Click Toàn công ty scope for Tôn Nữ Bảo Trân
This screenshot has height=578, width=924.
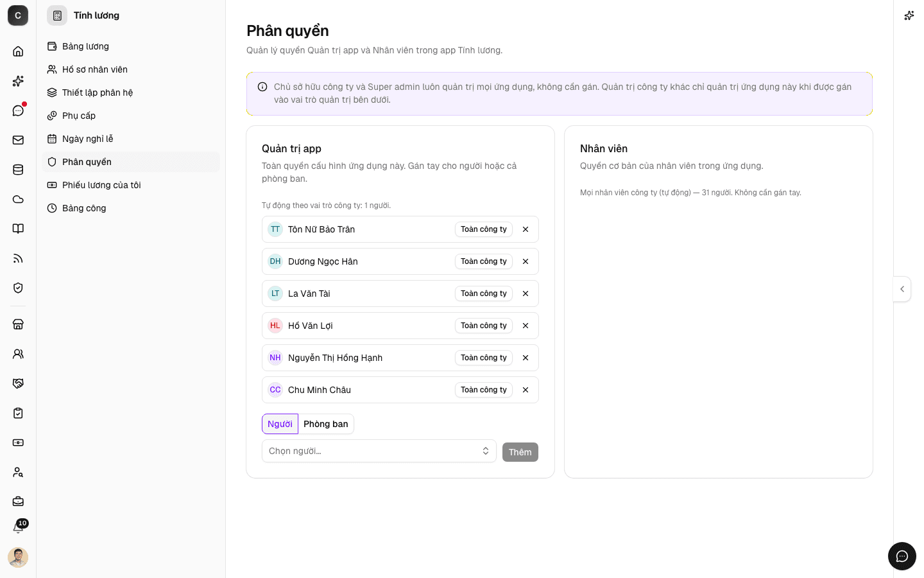point(484,229)
